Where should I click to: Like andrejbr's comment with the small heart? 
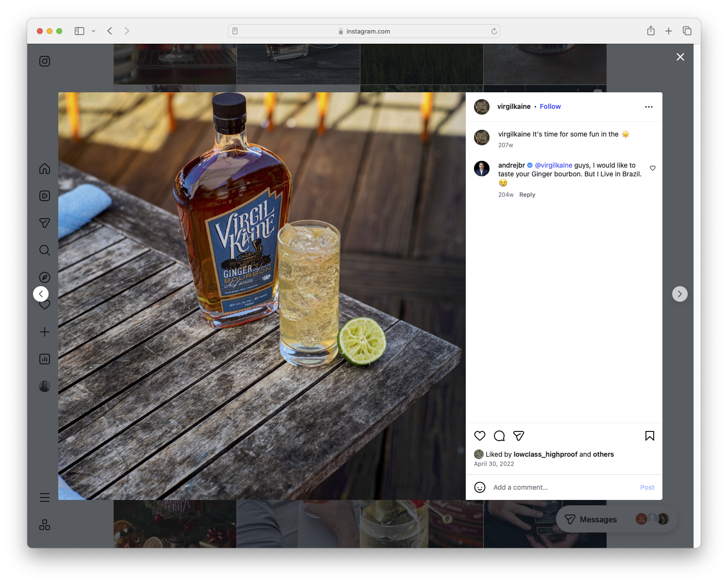pyautogui.click(x=653, y=168)
